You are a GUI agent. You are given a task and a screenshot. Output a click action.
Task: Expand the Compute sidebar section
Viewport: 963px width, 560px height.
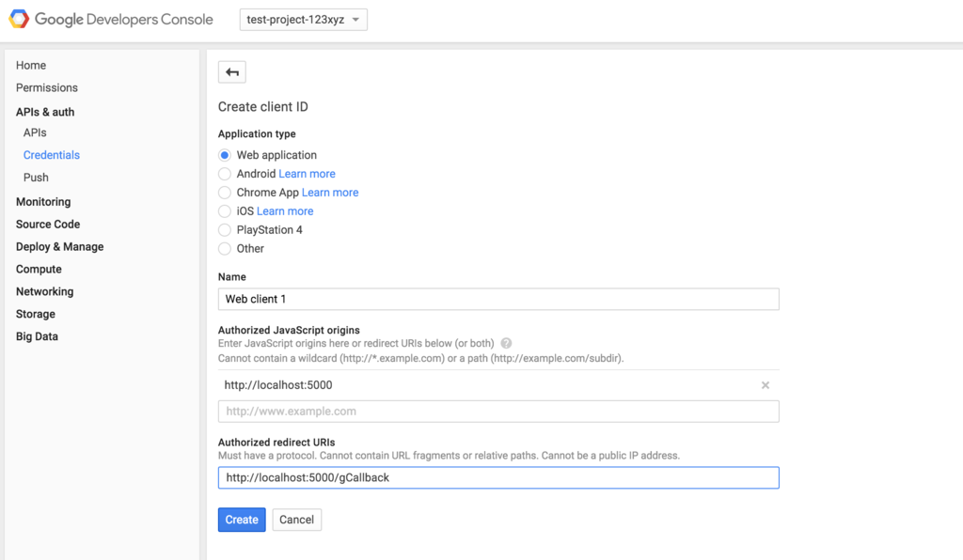[39, 269]
